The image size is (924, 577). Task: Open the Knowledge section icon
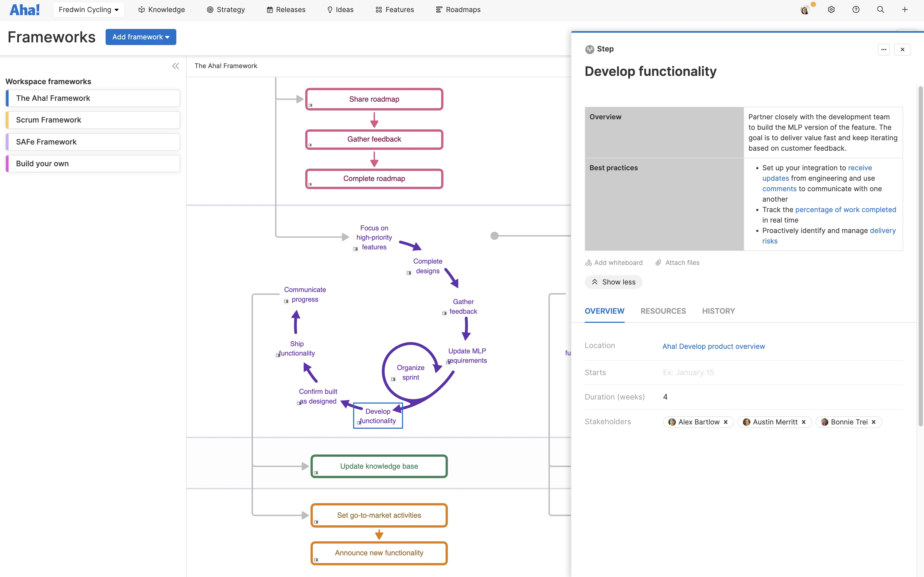[141, 10]
